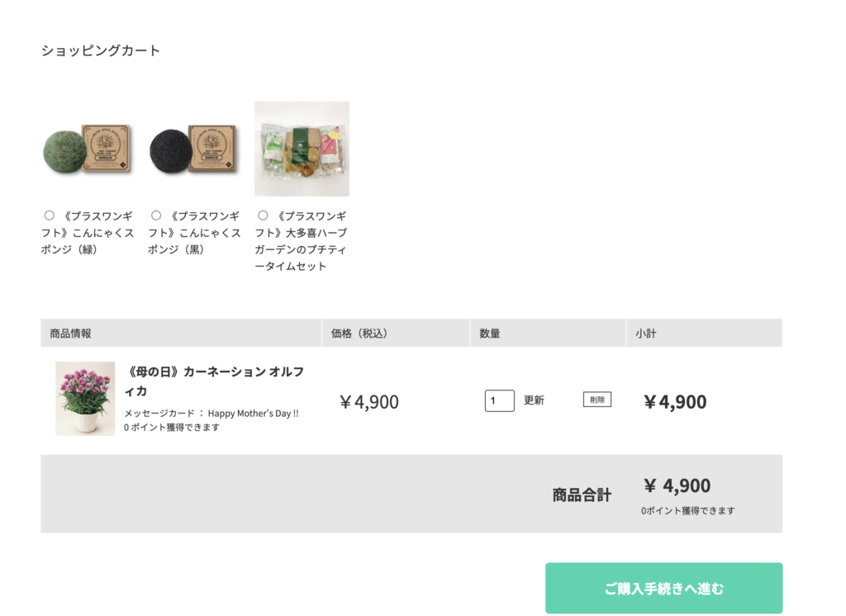846x616 pixels.
Task: Click the 商品合計 total label
Action: click(x=582, y=495)
